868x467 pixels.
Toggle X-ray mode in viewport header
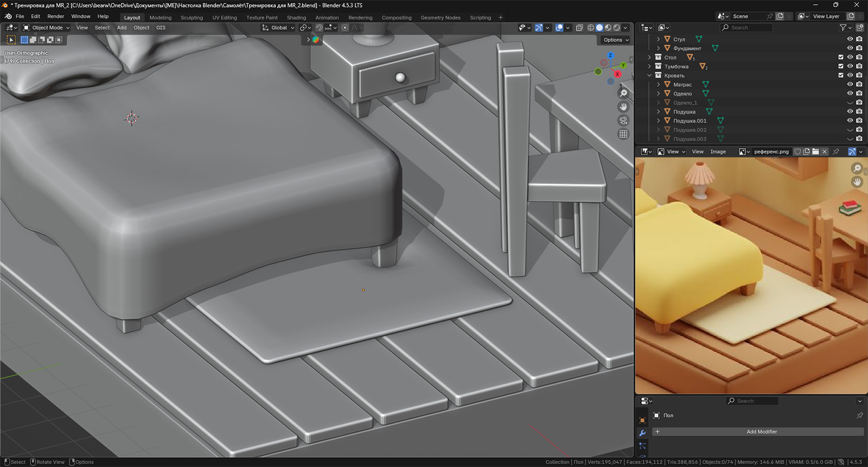click(x=579, y=28)
